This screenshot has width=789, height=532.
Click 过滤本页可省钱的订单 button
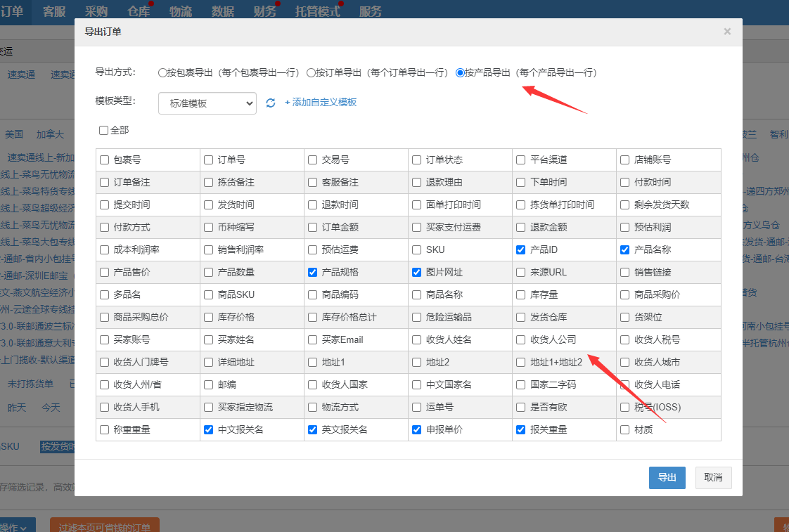[x=105, y=526]
